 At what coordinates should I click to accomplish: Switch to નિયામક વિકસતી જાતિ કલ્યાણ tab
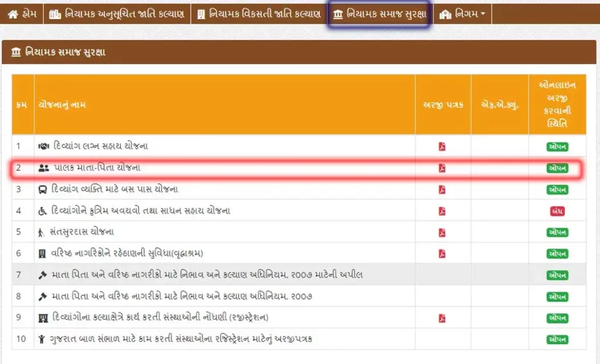coord(259,14)
